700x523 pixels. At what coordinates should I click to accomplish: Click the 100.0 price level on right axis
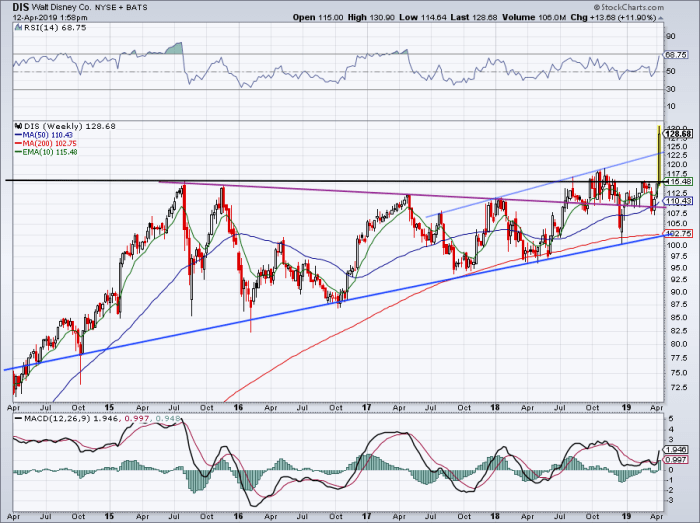click(x=676, y=245)
